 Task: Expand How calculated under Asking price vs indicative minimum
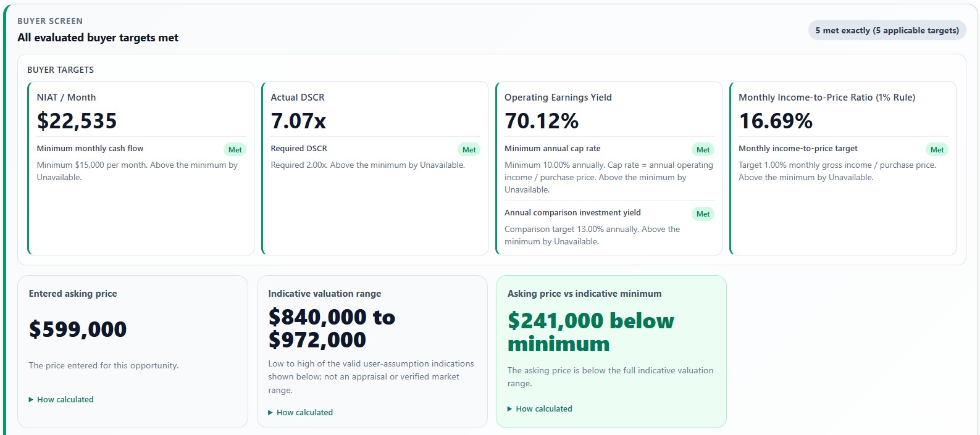coord(540,409)
